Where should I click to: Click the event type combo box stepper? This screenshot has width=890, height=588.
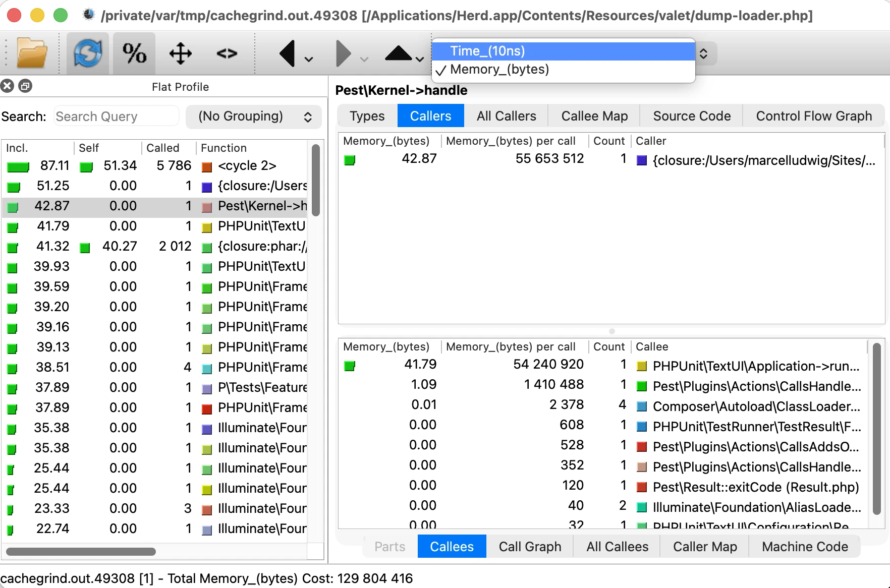tap(703, 53)
